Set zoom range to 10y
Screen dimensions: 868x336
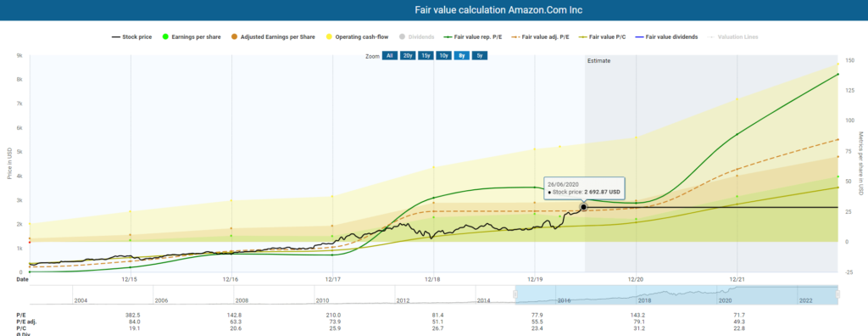[x=443, y=56]
